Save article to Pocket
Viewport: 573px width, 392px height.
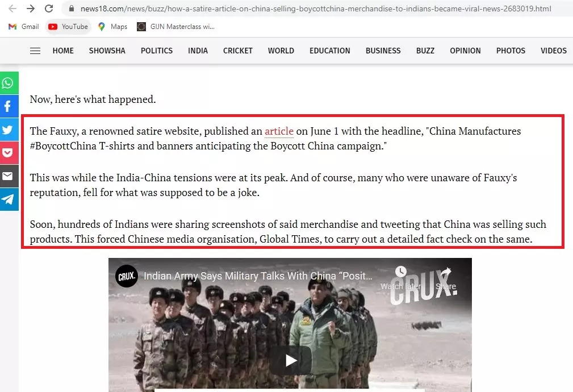pos(9,153)
